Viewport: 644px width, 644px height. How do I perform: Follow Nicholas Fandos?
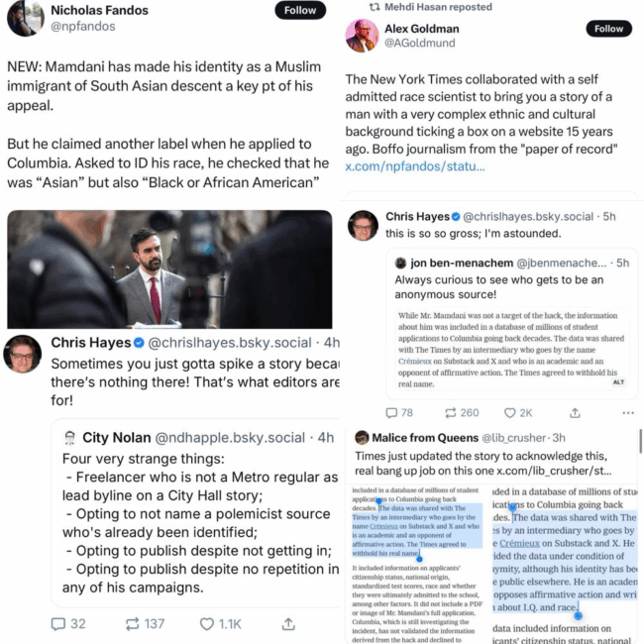coord(300,10)
